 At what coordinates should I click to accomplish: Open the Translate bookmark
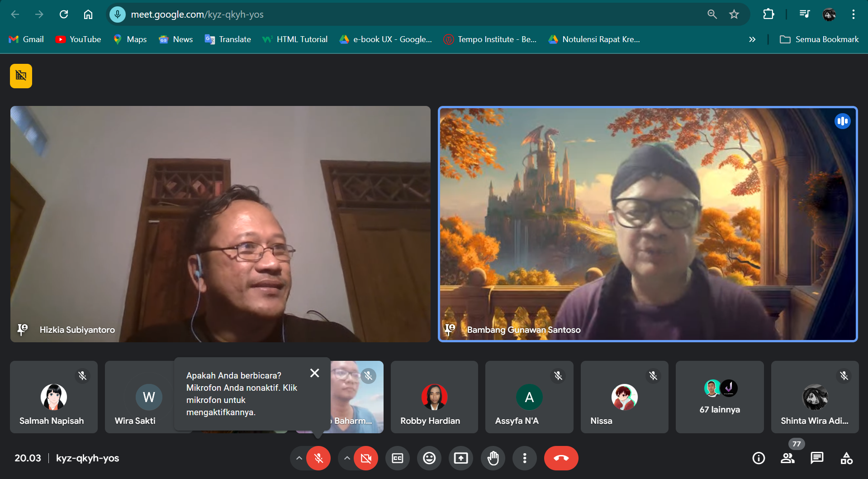click(x=228, y=39)
